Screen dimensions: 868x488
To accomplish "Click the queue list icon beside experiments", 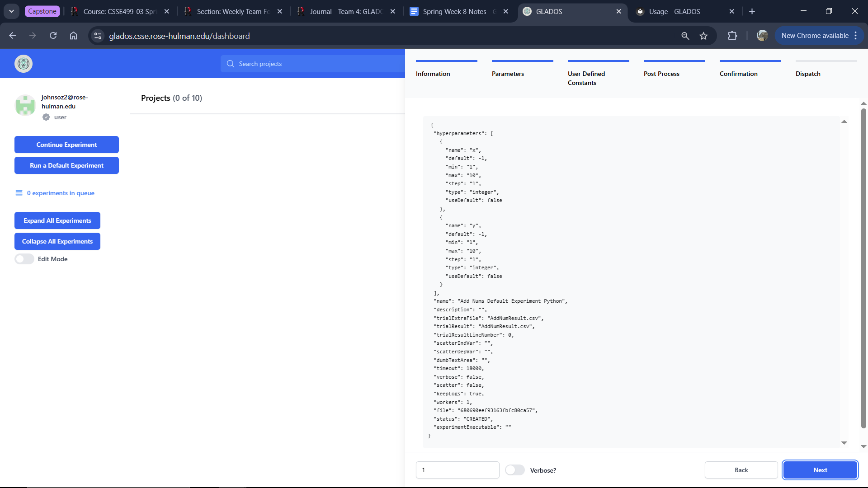I will (19, 193).
